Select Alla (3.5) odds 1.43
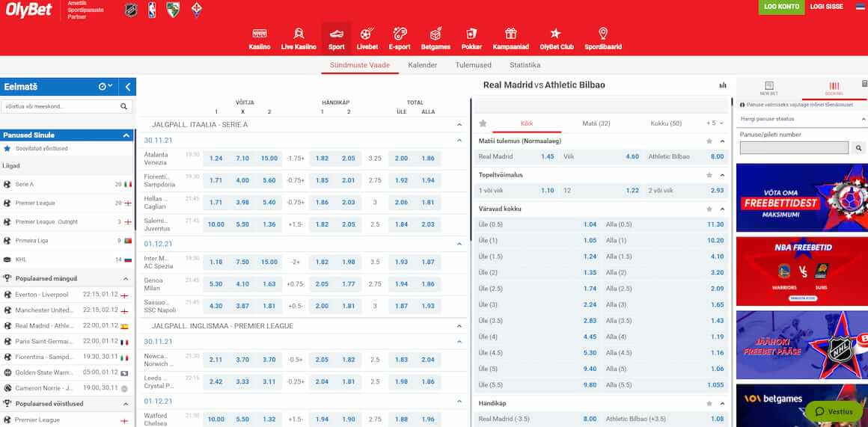The image size is (868, 427). click(666, 321)
